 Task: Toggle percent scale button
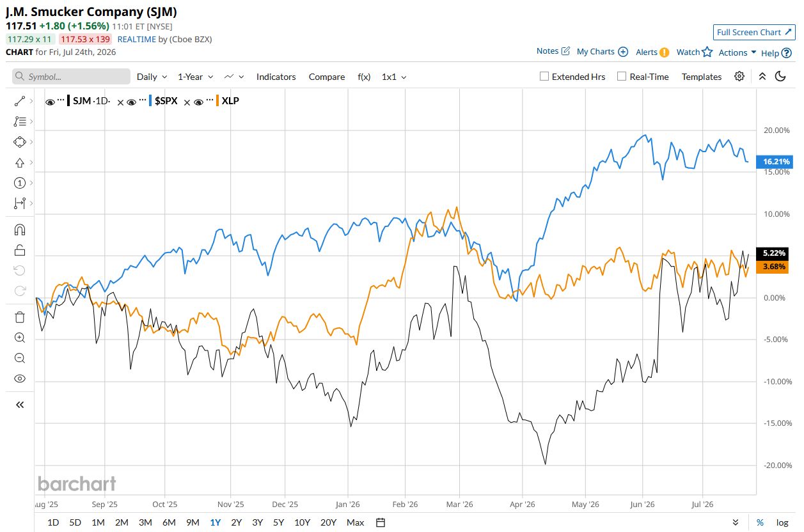coord(760,522)
